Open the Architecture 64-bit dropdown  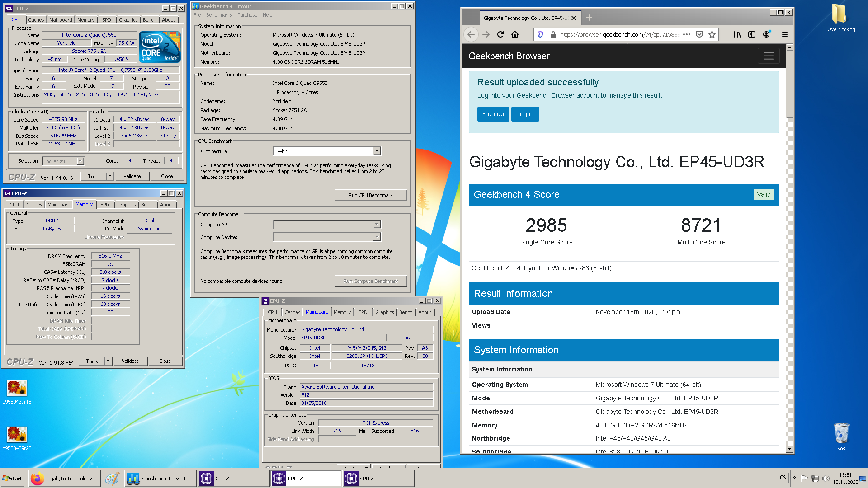(x=377, y=151)
